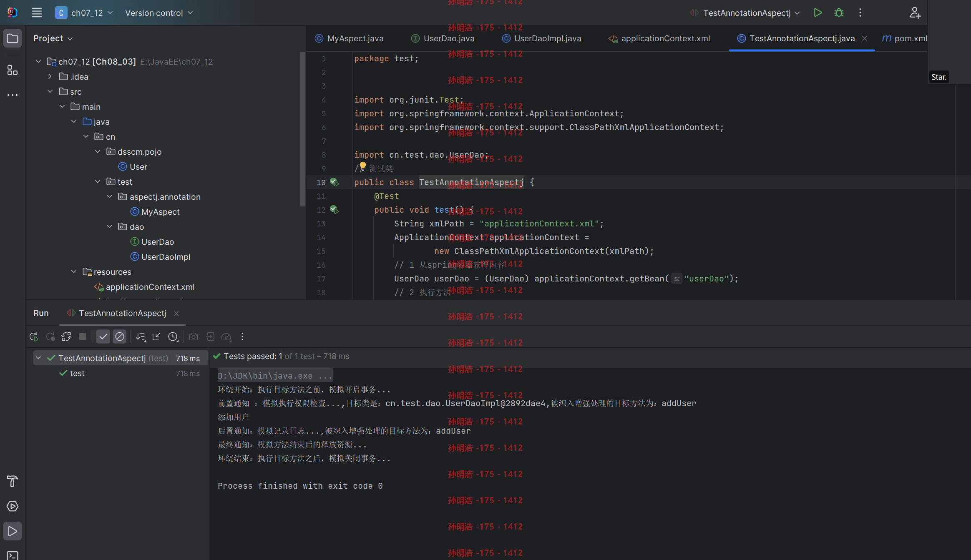This screenshot has width=971, height=560.
Task: Open Version control dropdown
Action: pos(159,13)
